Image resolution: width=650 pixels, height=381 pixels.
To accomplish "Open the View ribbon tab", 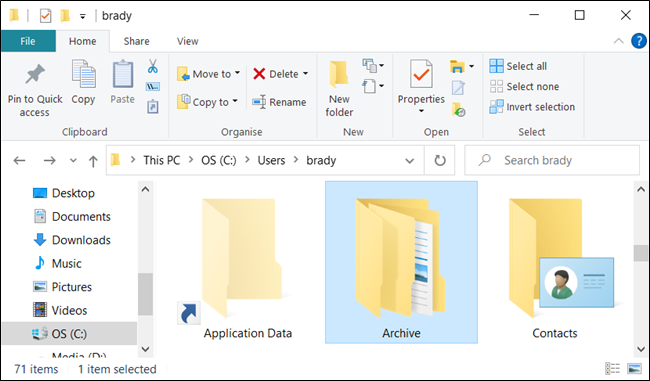I will [187, 41].
